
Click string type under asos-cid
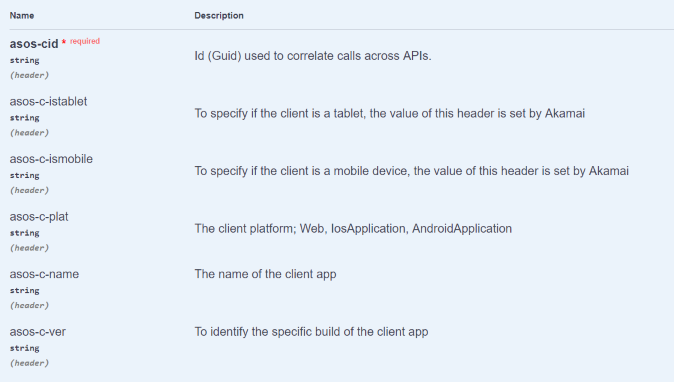point(25,61)
